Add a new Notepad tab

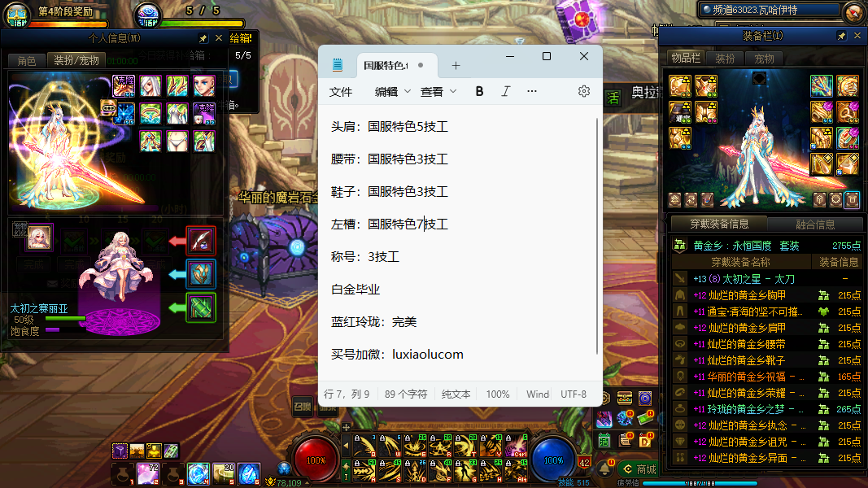tap(456, 65)
